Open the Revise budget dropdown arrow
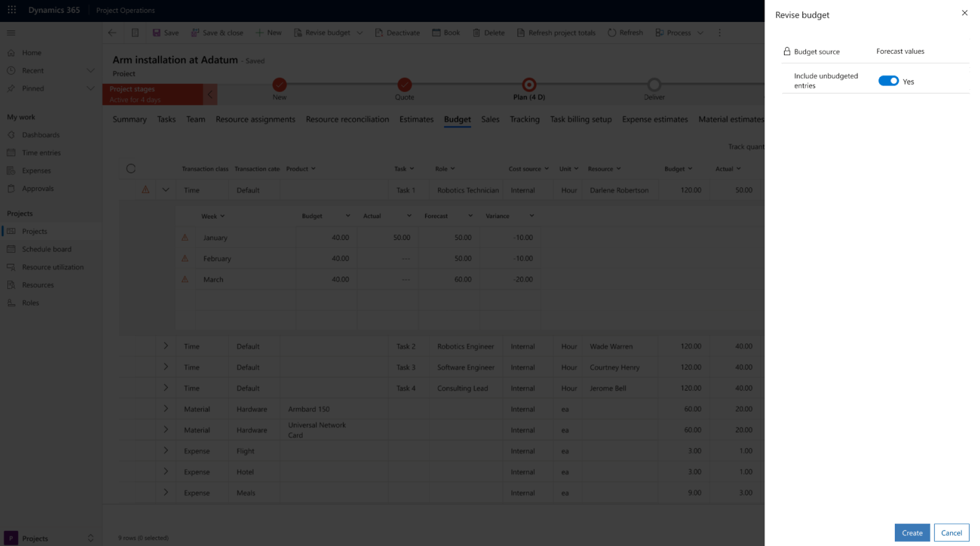980x546 pixels. tap(360, 33)
